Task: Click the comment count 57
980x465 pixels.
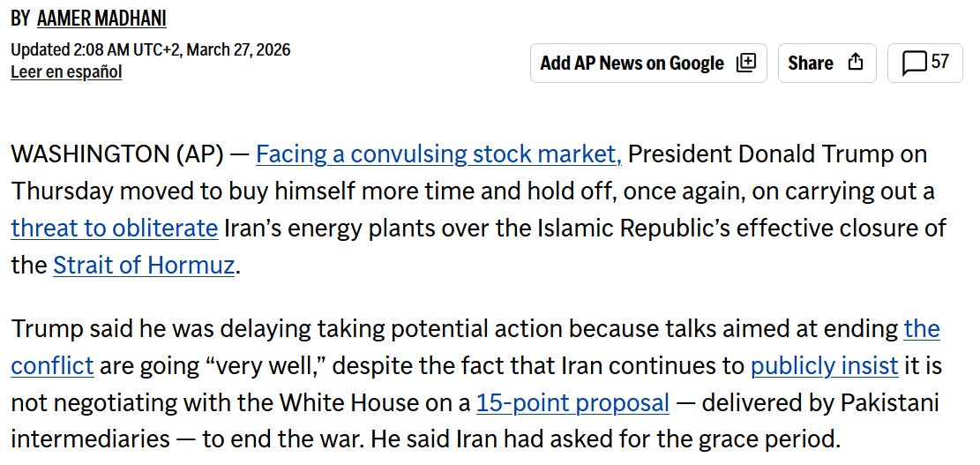Action: coord(940,61)
